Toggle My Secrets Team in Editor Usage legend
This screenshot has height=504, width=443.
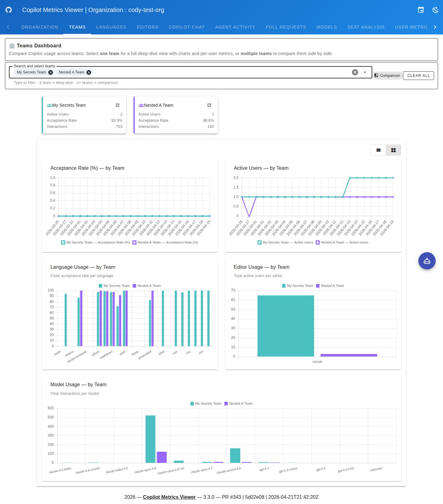click(x=297, y=286)
